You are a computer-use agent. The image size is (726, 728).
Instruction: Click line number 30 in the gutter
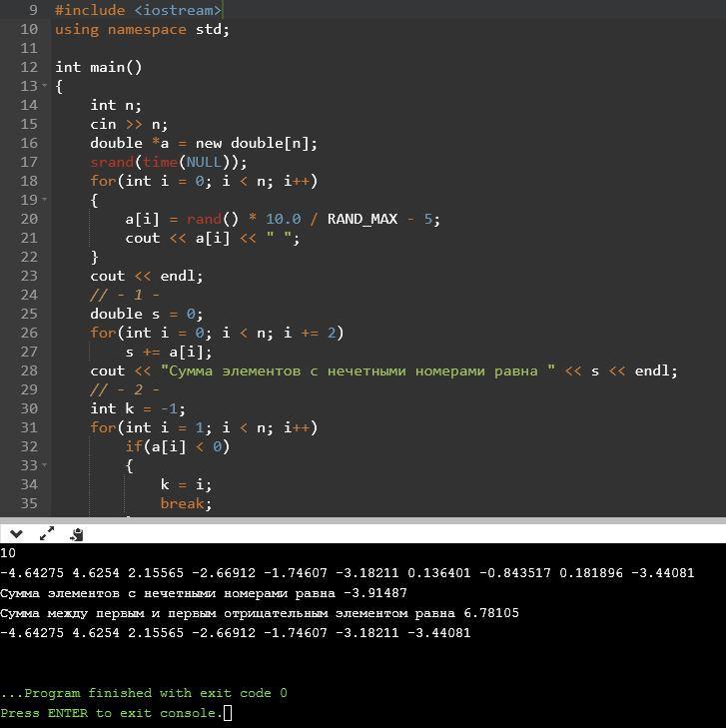(29, 408)
